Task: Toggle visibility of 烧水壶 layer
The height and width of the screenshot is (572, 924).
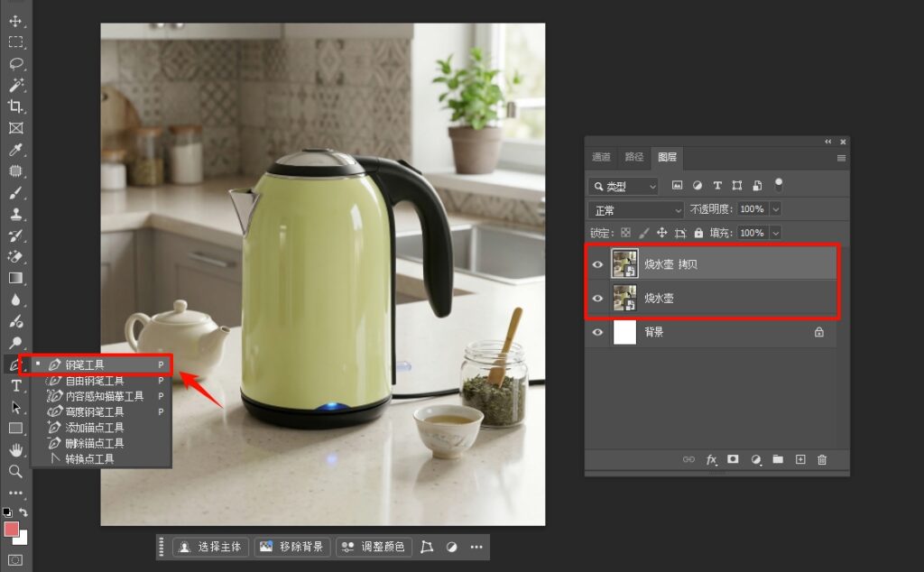Action: point(597,299)
